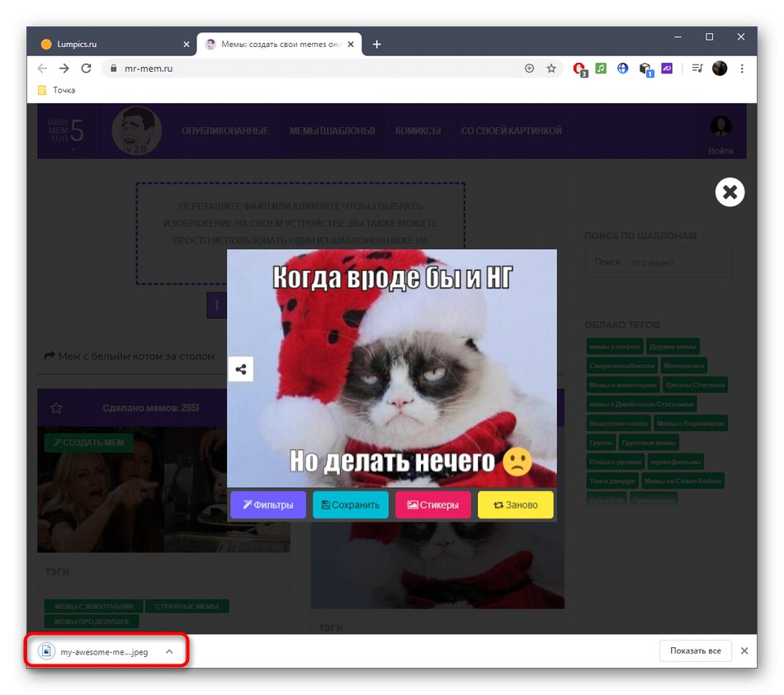Screen dimensions: 784x695
Task: Click the install plus icon in address bar
Action: tap(529, 69)
